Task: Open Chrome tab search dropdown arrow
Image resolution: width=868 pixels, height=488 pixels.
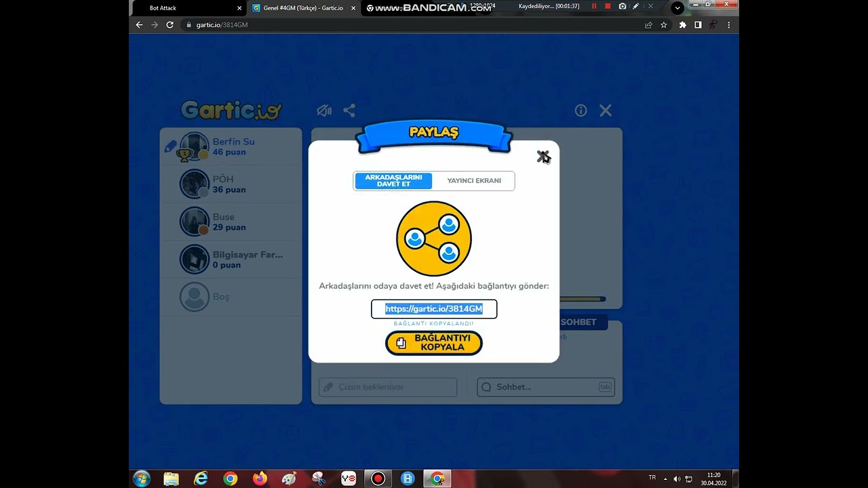Action: click(x=677, y=8)
